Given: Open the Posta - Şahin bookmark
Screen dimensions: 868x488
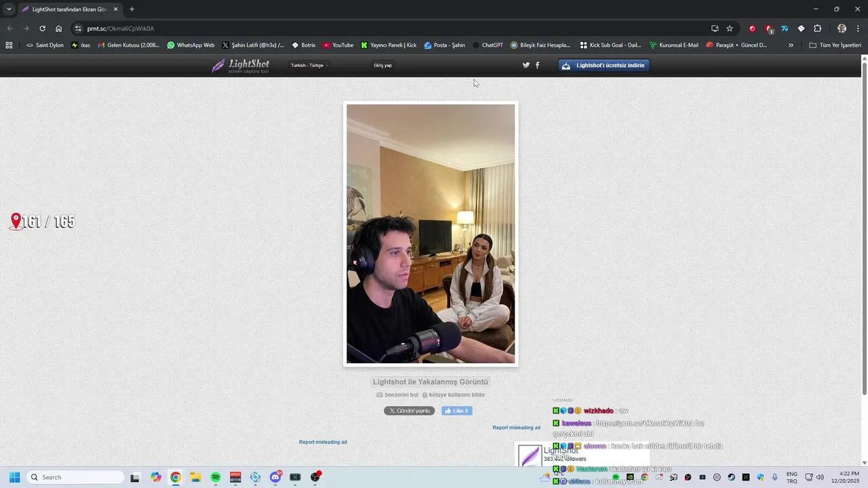Looking at the screenshot, I should [445, 45].
